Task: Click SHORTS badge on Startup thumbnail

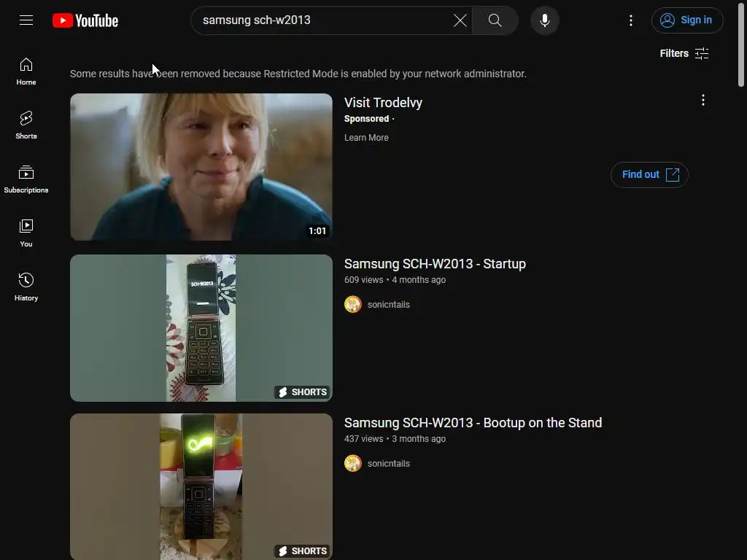Action: [303, 392]
